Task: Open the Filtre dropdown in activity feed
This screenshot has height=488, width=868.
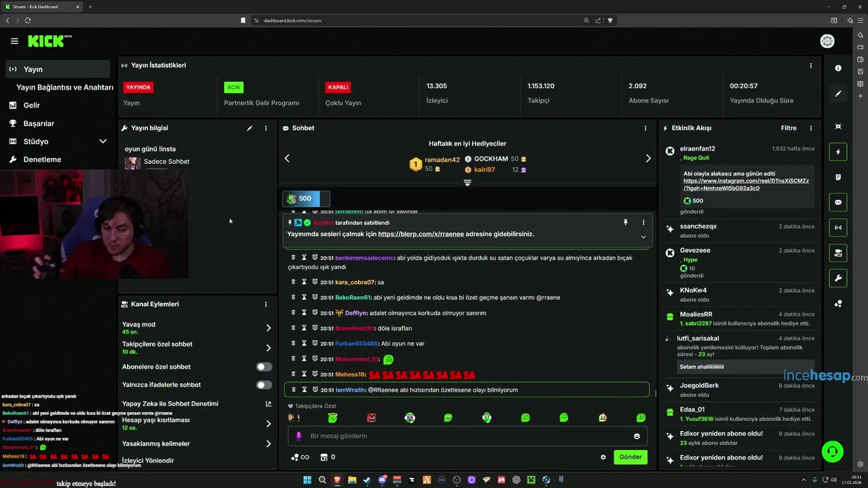Action: click(789, 128)
